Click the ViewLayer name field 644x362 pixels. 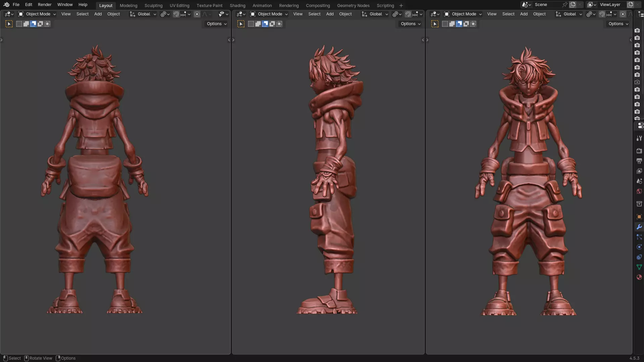(612, 5)
